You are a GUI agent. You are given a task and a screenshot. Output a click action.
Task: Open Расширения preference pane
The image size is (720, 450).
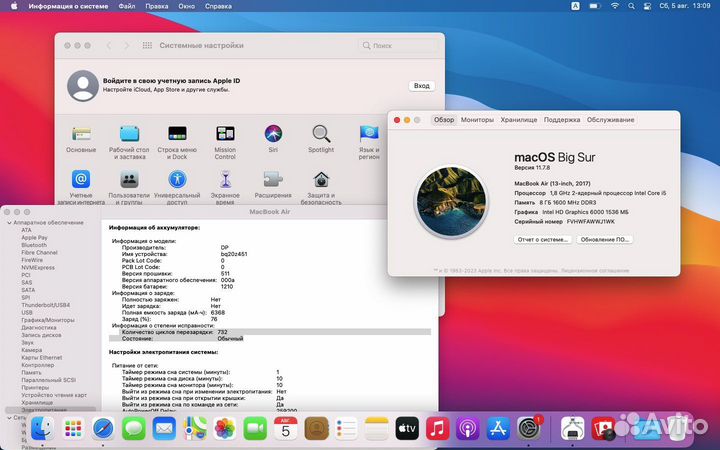coord(273,185)
